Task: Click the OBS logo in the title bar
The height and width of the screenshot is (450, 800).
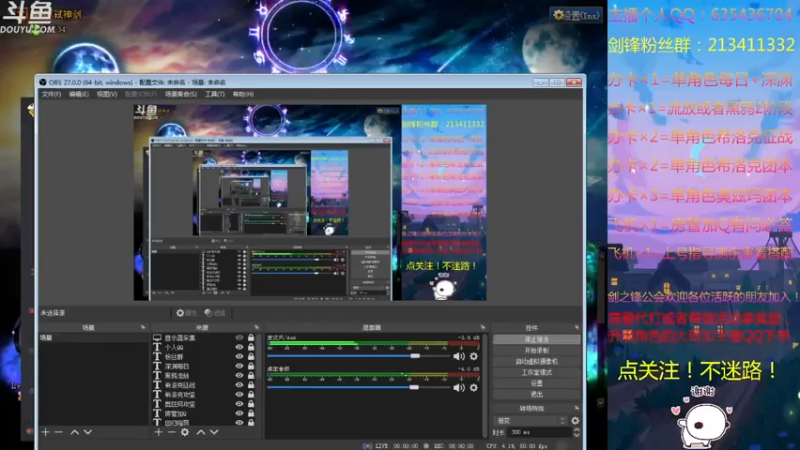Action: coord(43,82)
